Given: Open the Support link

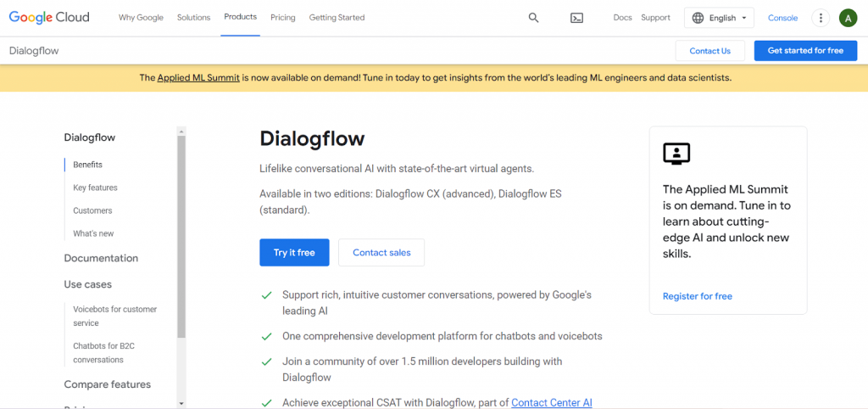Looking at the screenshot, I should pyautogui.click(x=655, y=18).
